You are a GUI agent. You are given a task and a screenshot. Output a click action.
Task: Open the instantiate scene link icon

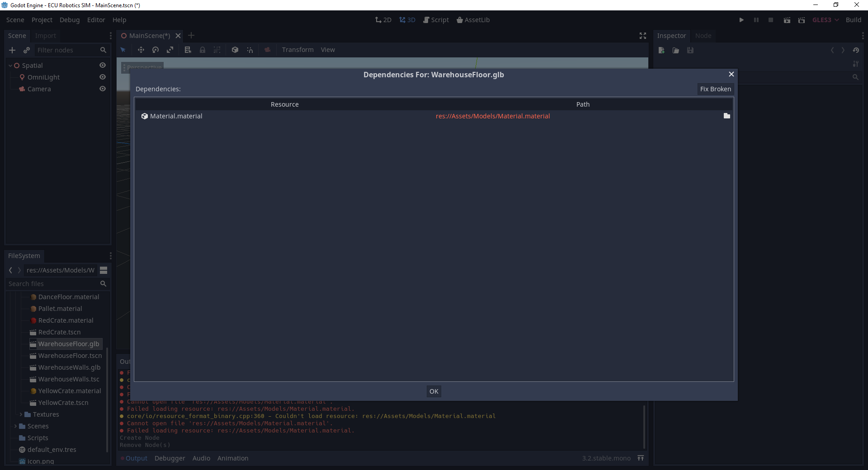coord(26,50)
